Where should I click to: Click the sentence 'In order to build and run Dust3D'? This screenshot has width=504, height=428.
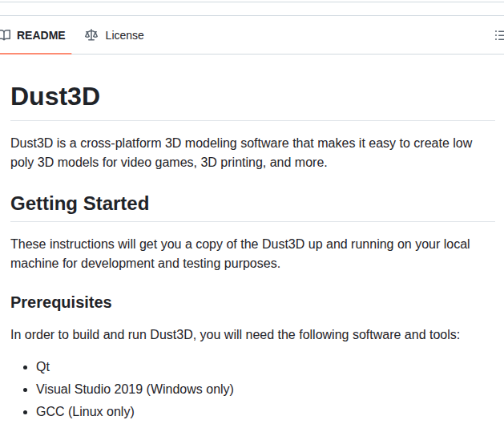pos(236,335)
